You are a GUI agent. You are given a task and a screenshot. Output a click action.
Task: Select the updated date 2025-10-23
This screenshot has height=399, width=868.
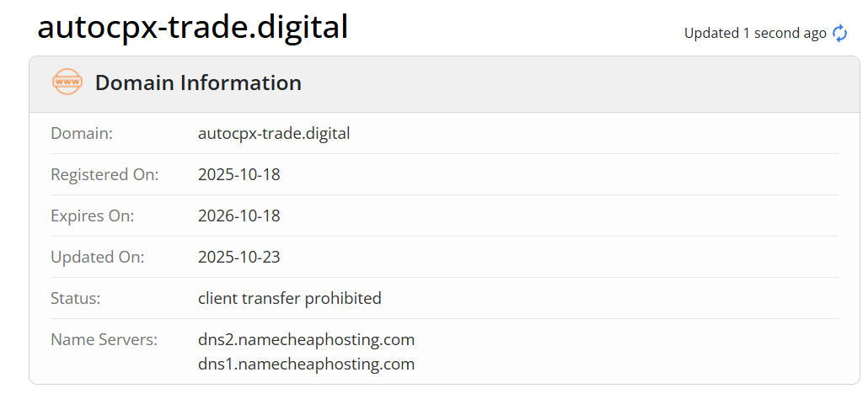click(238, 257)
